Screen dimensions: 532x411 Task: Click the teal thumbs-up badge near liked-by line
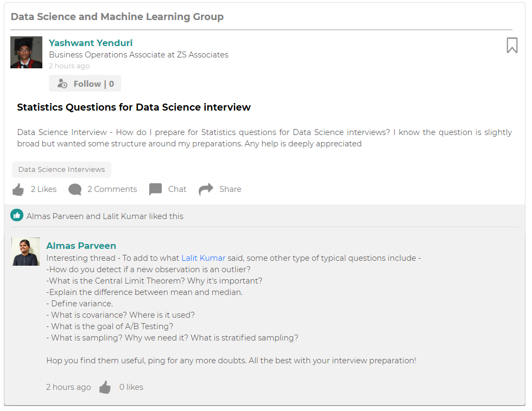[17, 216]
